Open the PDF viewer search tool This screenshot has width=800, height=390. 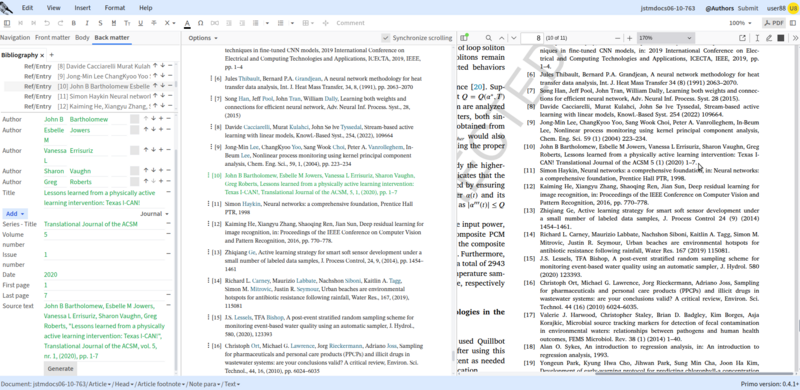488,38
